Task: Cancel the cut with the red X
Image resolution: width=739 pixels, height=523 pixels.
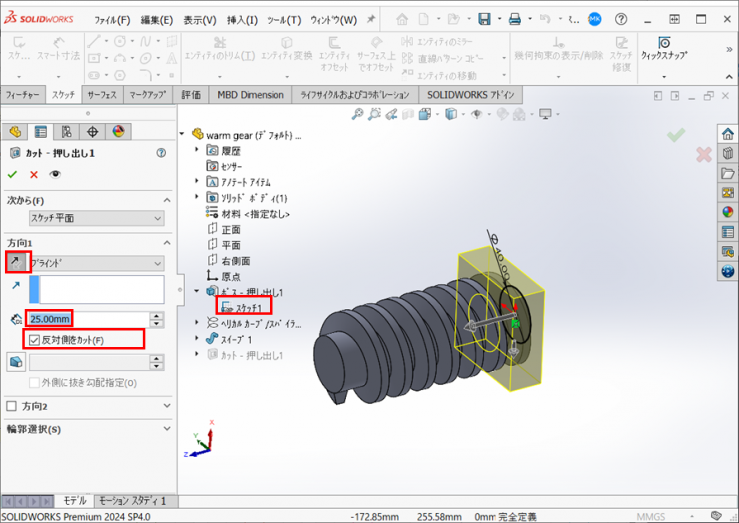Action: (x=34, y=174)
